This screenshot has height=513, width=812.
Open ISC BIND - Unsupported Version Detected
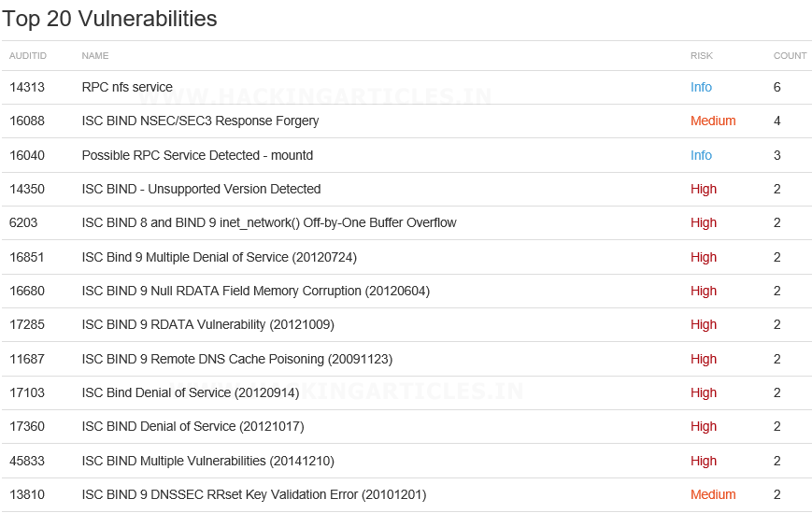(x=202, y=189)
